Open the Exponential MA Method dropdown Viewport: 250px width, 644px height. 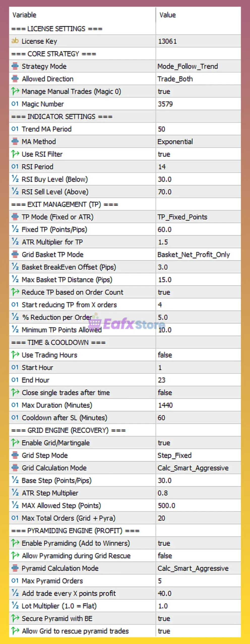[x=175, y=142]
